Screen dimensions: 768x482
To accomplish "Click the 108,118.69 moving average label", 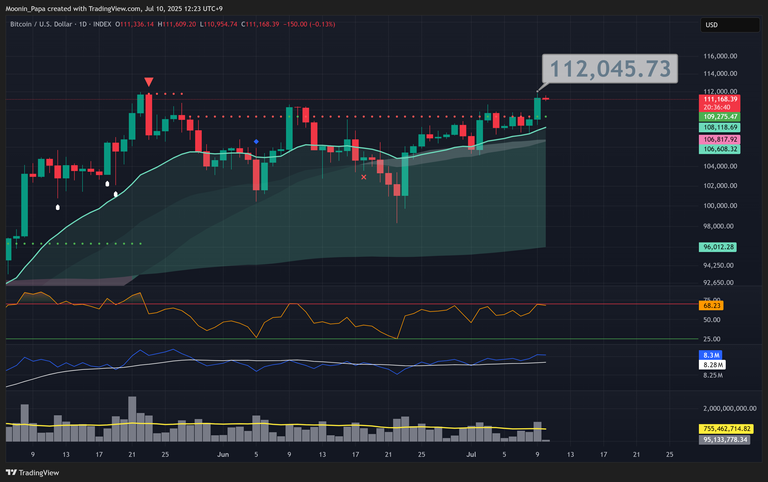I will pyautogui.click(x=720, y=127).
